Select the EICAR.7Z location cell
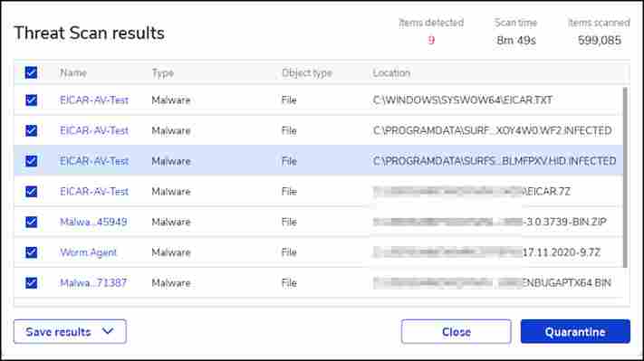 tap(472, 192)
